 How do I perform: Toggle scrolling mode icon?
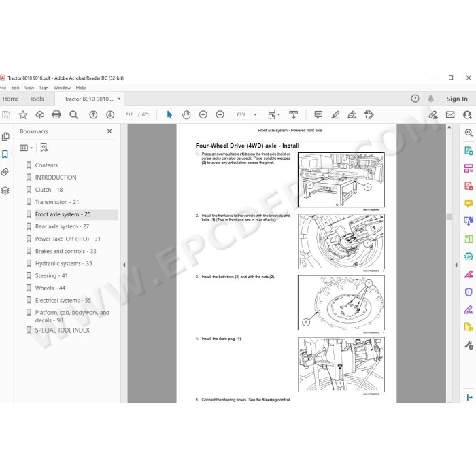click(293, 114)
